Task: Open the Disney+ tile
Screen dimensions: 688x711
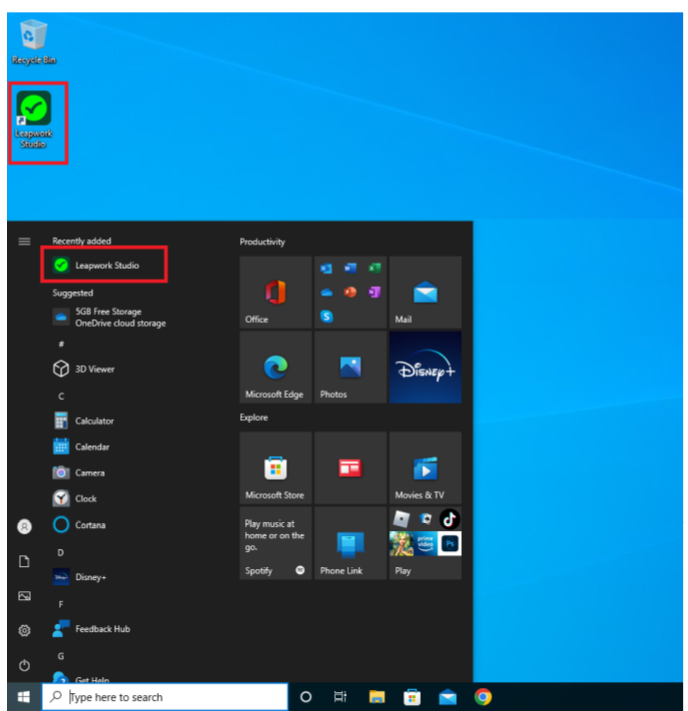Action: 425,367
